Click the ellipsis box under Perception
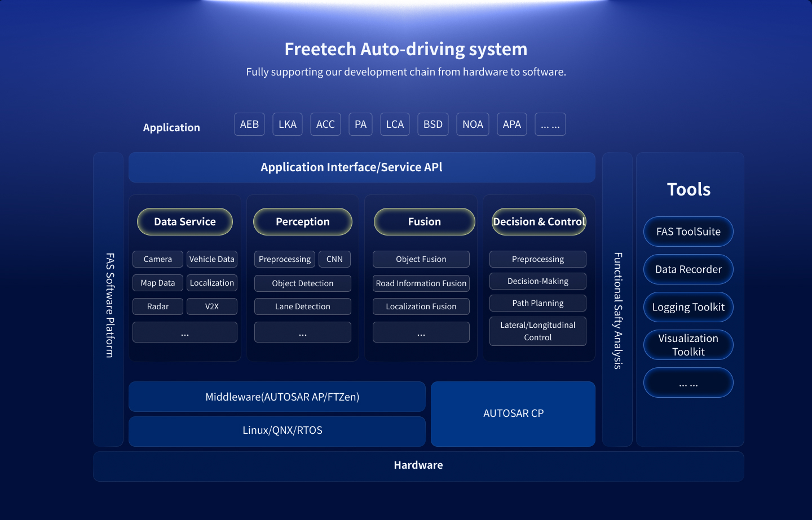 [x=303, y=332]
